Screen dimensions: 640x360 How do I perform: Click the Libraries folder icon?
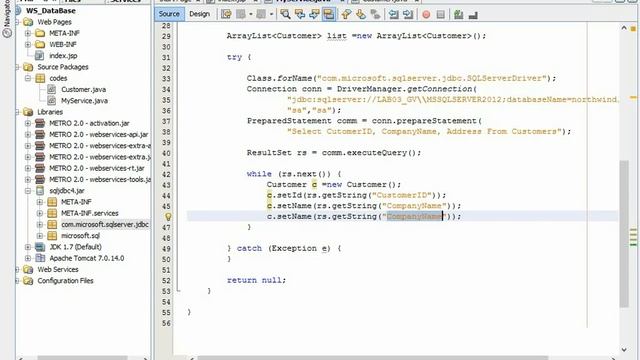(x=28, y=112)
